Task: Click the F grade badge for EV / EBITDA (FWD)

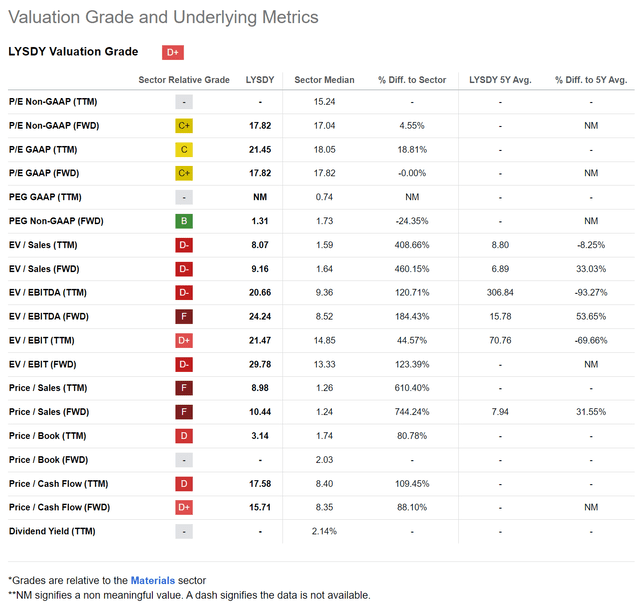Action: click(184, 316)
